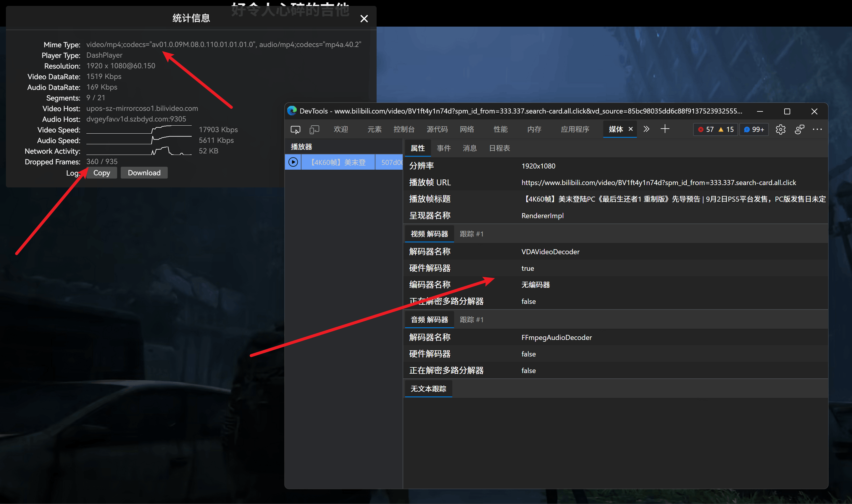
Task: Open DevTools settings gear
Action: click(780, 129)
